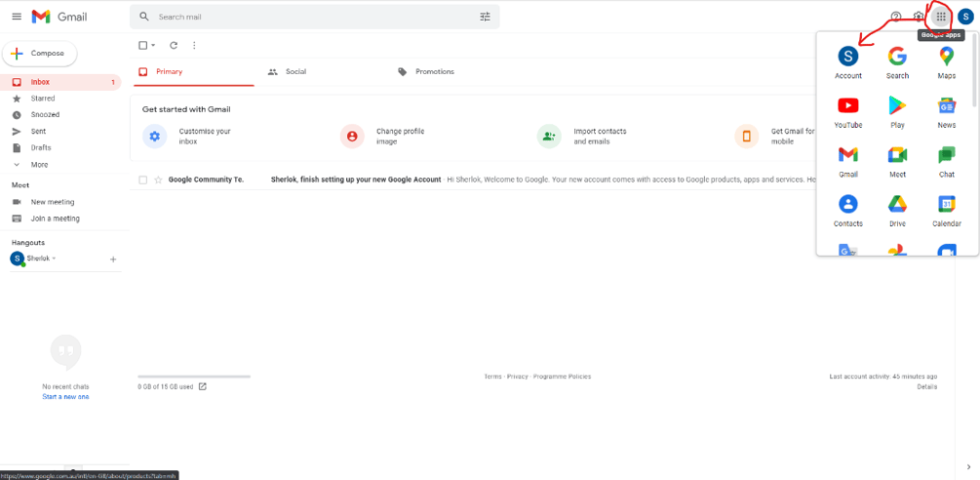Tick the select-all checkbox
Viewport: 980px width, 480px height.
pos(142,45)
